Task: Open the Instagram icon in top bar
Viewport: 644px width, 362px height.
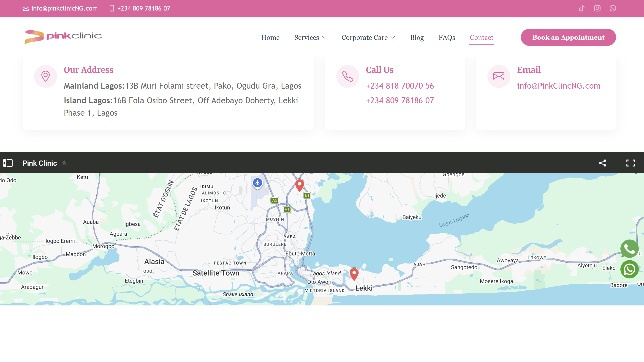Action: click(597, 8)
